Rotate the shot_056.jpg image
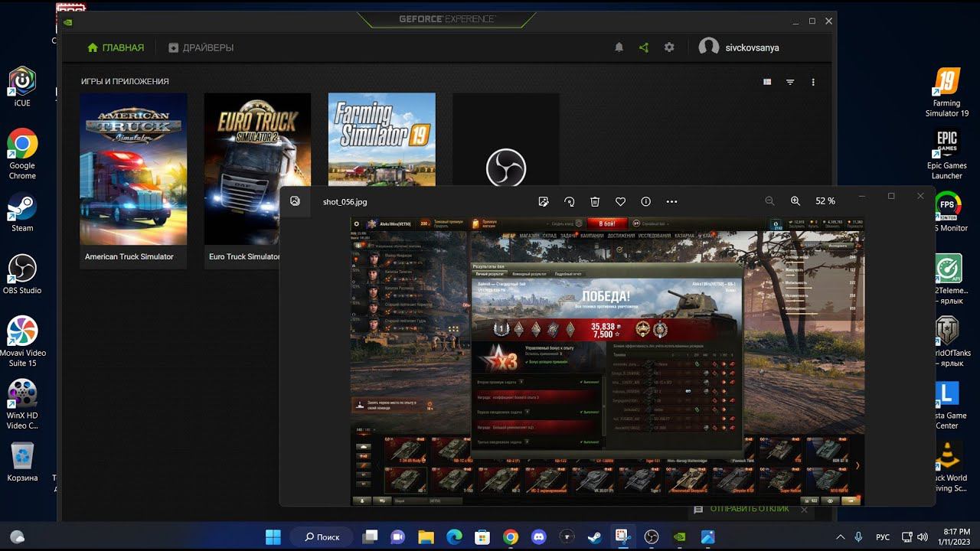The width and height of the screenshot is (980, 551). [570, 201]
